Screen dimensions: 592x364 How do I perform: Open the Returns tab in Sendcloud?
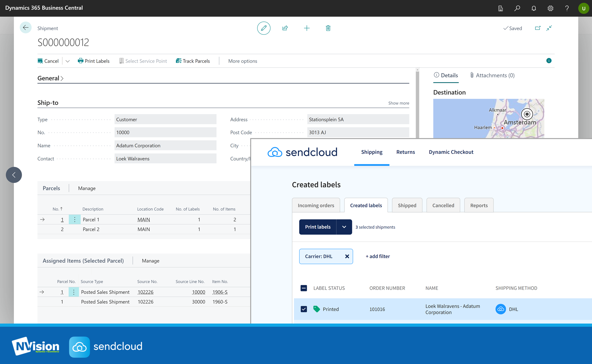point(405,152)
